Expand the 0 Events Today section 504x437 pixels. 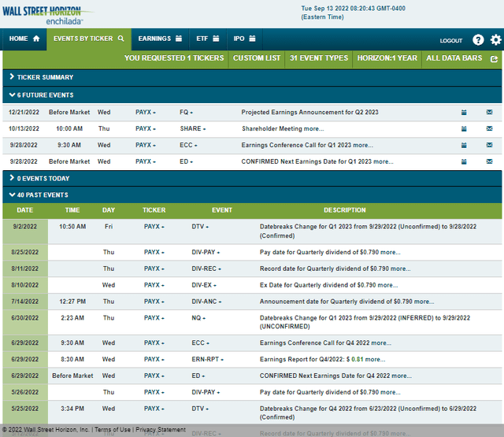pos(252,178)
